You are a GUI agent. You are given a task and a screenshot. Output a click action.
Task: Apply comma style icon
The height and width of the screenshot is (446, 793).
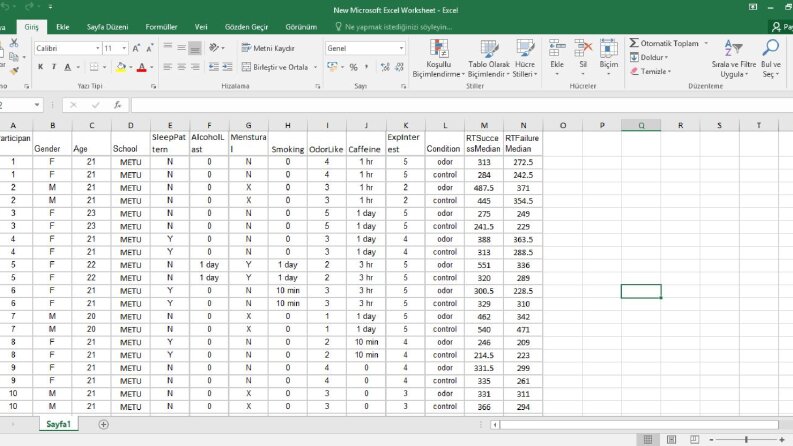(x=367, y=67)
